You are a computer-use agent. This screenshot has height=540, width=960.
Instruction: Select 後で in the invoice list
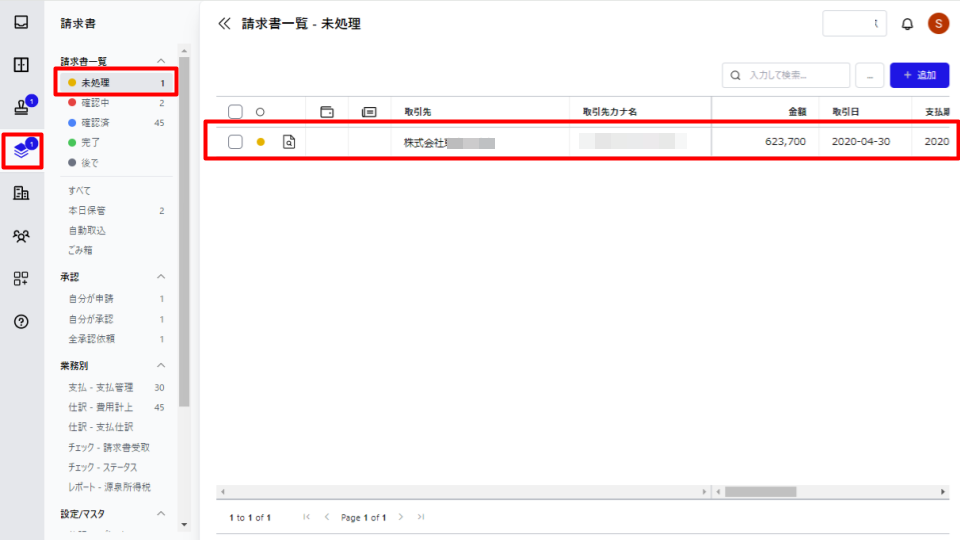pos(116,163)
